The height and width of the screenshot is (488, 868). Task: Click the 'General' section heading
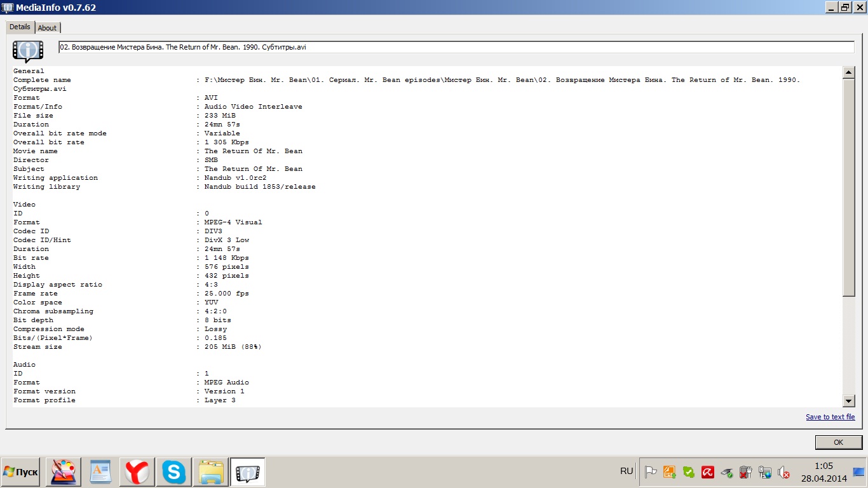pos(29,71)
